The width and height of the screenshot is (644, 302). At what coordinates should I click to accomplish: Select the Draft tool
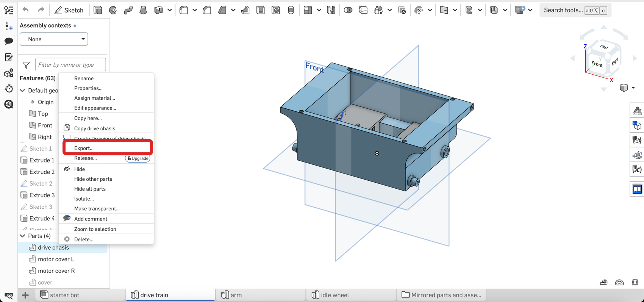click(x=222, y=10)
